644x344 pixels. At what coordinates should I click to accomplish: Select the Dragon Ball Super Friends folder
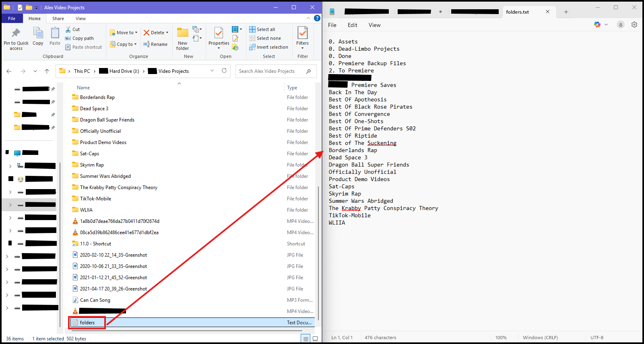tap(107, 120)
